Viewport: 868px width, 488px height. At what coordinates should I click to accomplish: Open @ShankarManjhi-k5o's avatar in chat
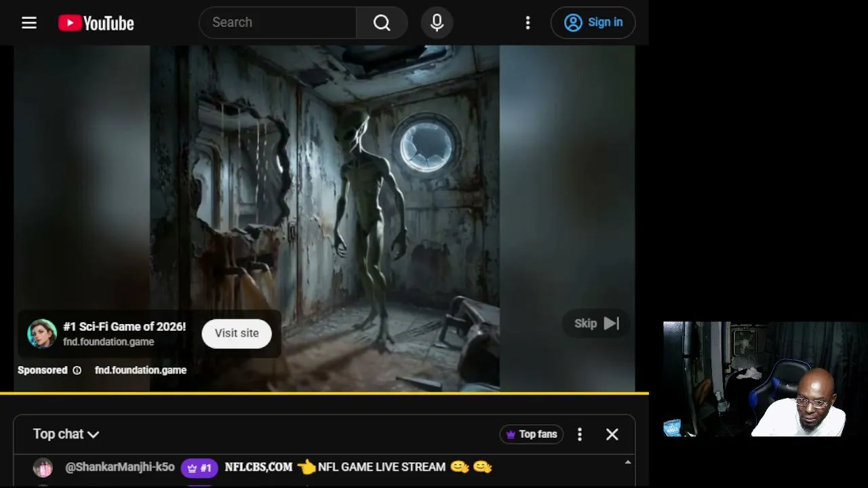click(x=43, y=468)
